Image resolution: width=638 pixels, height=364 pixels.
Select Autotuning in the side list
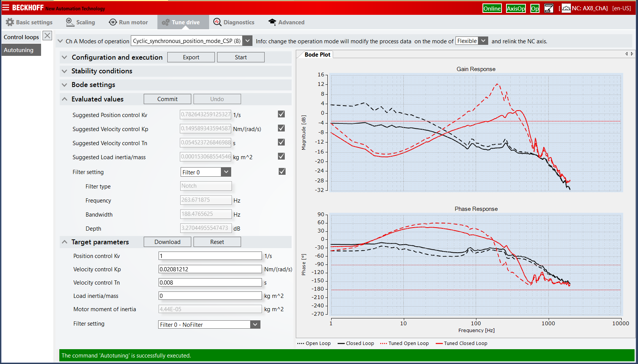pyautogui.click(x=21, y=50)
